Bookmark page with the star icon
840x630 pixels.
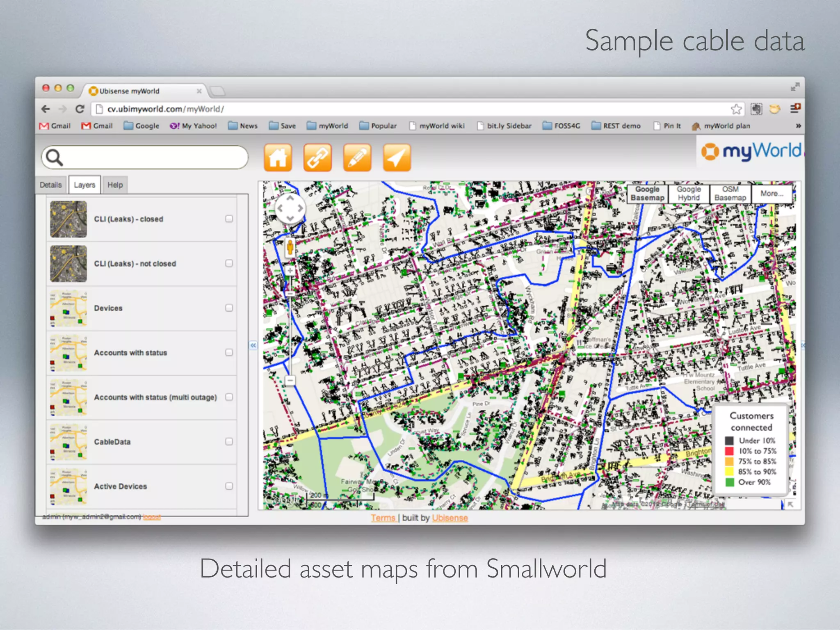tap(736, 109)
